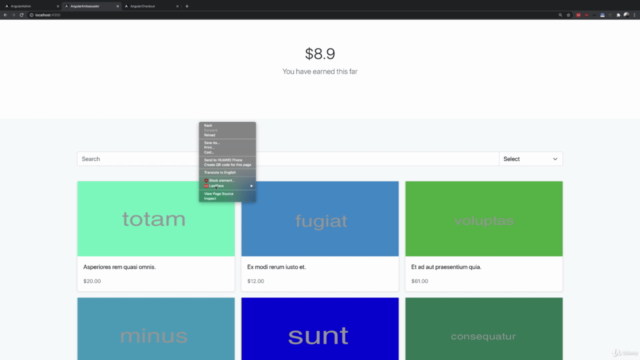Bookmark this page with the star icon
Screen dimensions: 640x360
(x=569, y=15)
